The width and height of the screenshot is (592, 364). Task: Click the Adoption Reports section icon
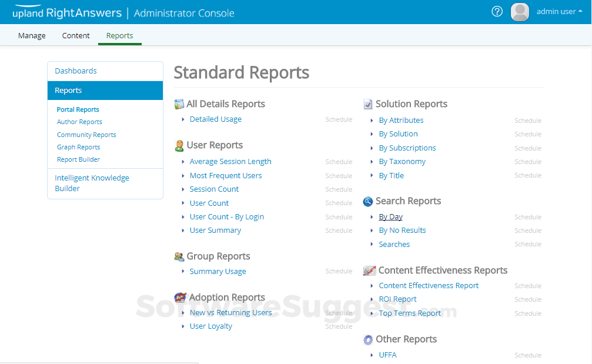pyautogui.click(x=180, y=298)
